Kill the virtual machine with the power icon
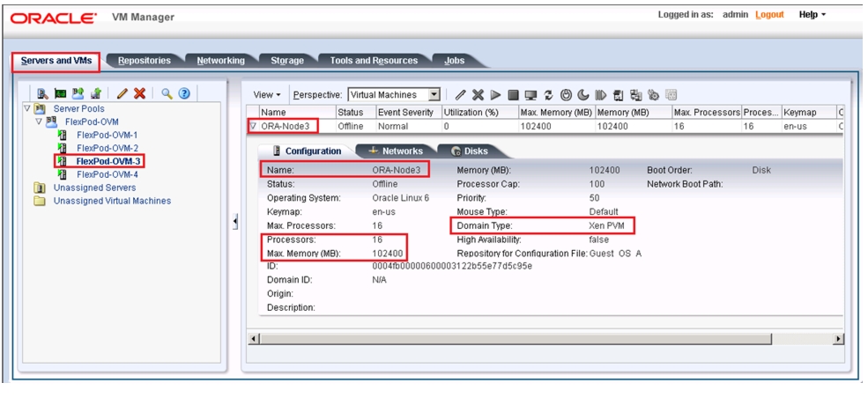This screenshot has width=868, height=405. [566, 95]
